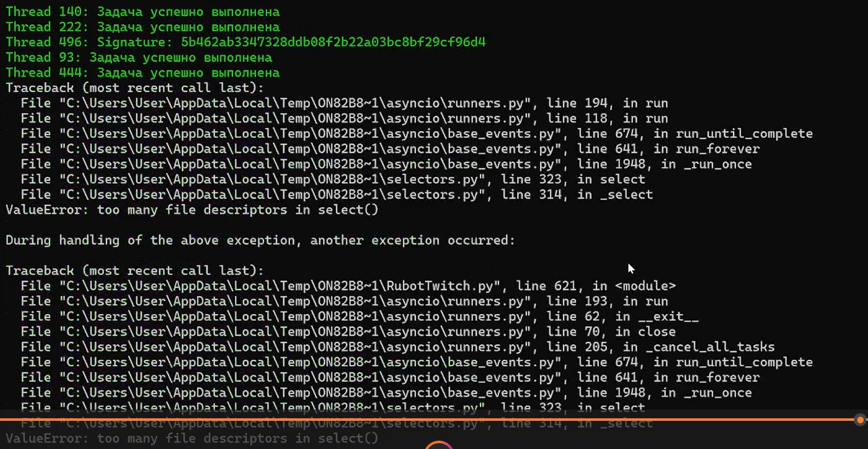Click the Thread 93 output line
868x449 pixels.
click(x=139, y=57)
